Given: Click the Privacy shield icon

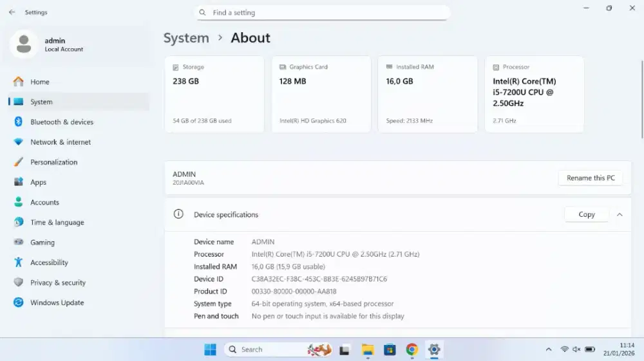Looking at the screenshot, I should 19,282.
